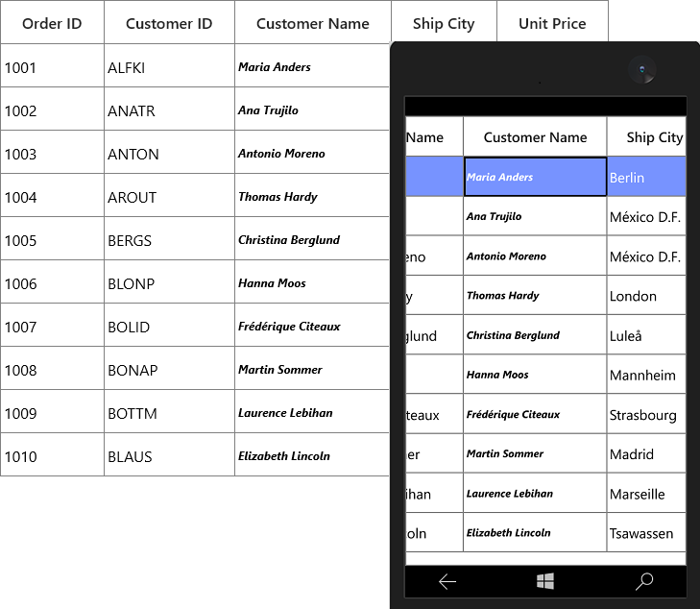The width and height of the screenshot is (700, 609).
Task: Tap Martin Sommer cell on phone
Action: point(535,453)
